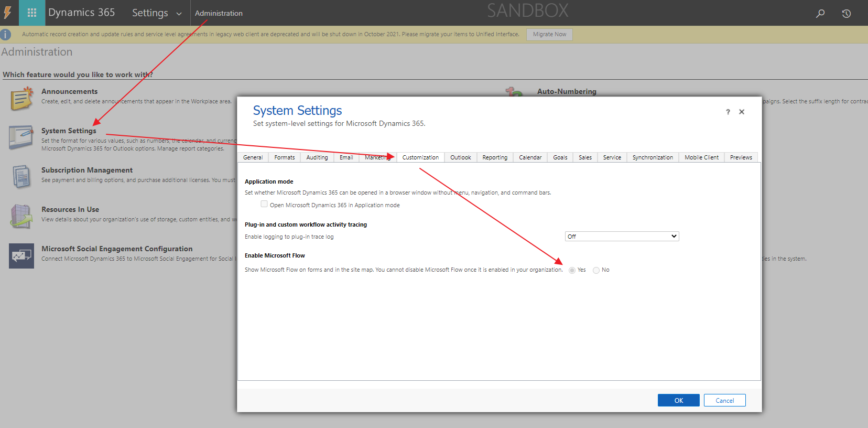The image size is (868, 428).
Task: Open plug-in trace log dropdown
Action: [x=622, y=237]
